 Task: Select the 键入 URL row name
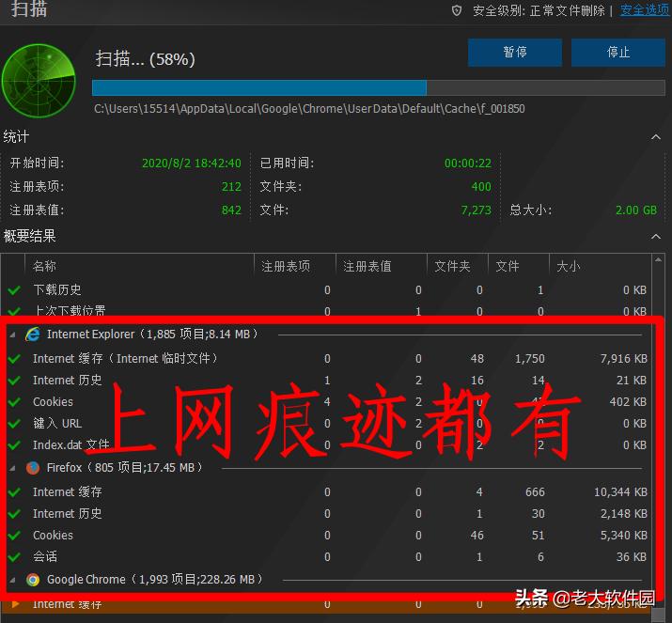(x=57, y=424)
